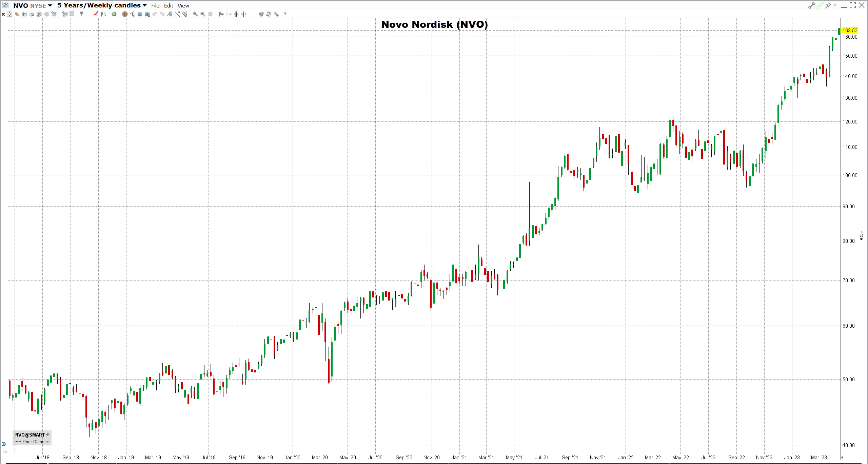Select the text annotation T tool
Image resolution: width=868 pixels, height=464 pixels.
[x=140, y=14]
